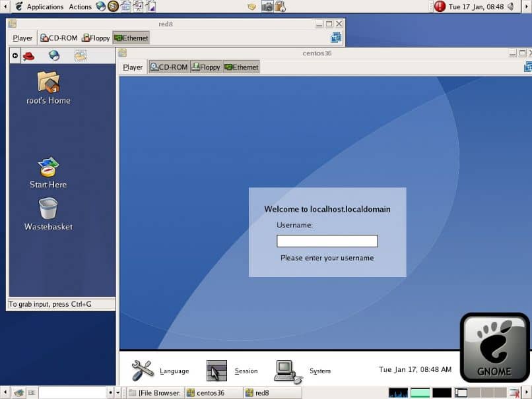Click the Username input field

click(x=327, y=241)
